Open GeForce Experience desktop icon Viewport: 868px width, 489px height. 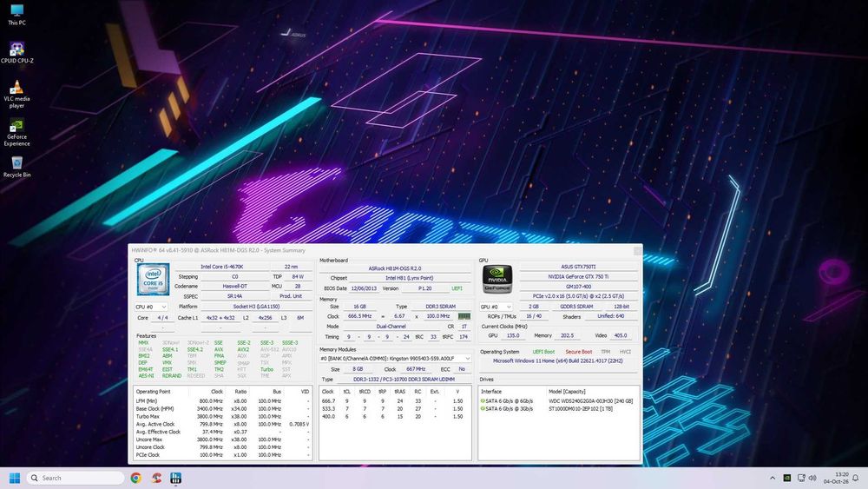tap(16, 132)
